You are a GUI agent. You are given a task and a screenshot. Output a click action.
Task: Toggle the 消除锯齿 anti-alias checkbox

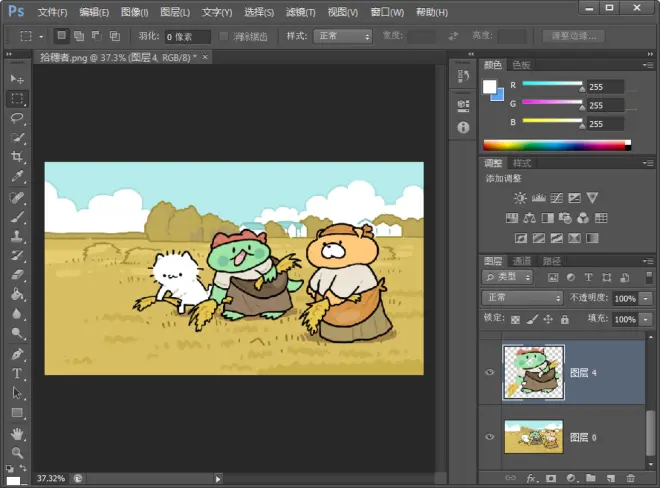coord(224,36)
